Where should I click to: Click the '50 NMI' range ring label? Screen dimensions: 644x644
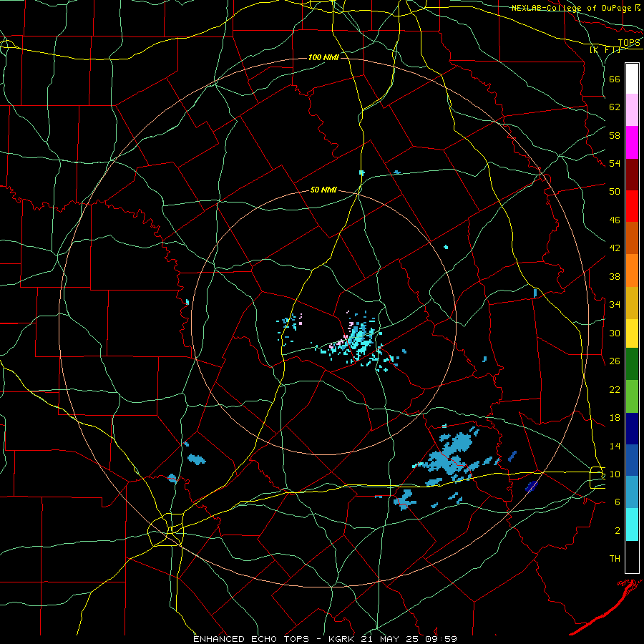click(323, 190)
